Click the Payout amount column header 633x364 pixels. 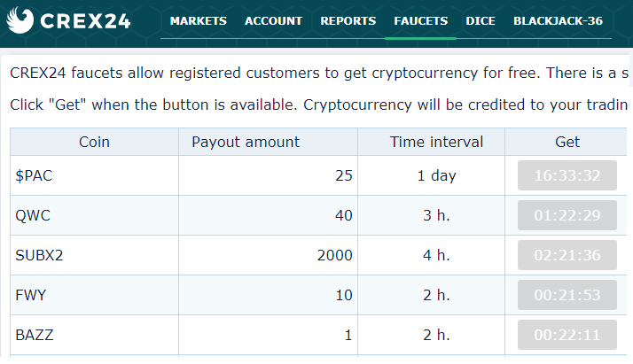click(x=246, y=142)
